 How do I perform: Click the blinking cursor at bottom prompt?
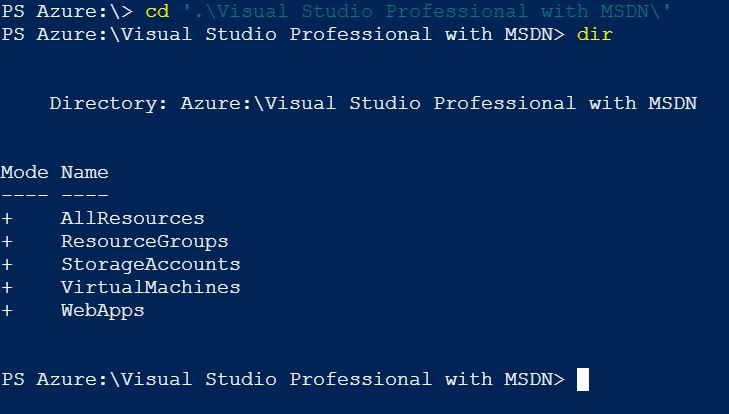tap(583, 379)
